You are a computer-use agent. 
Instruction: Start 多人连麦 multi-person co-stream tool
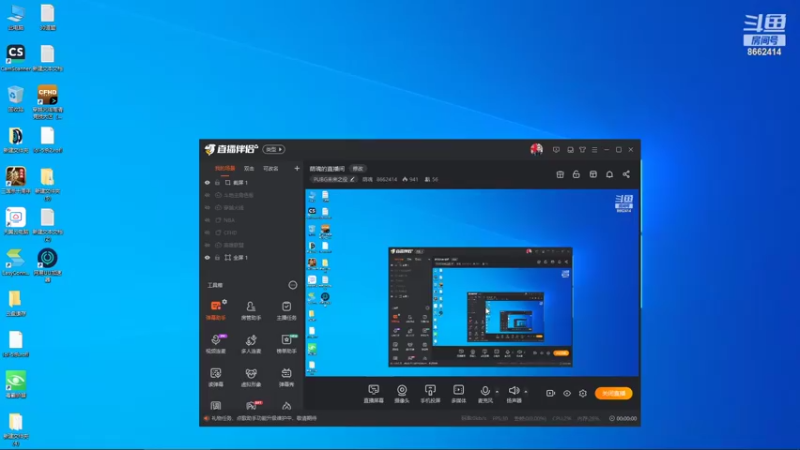click(x=251, y=343)
